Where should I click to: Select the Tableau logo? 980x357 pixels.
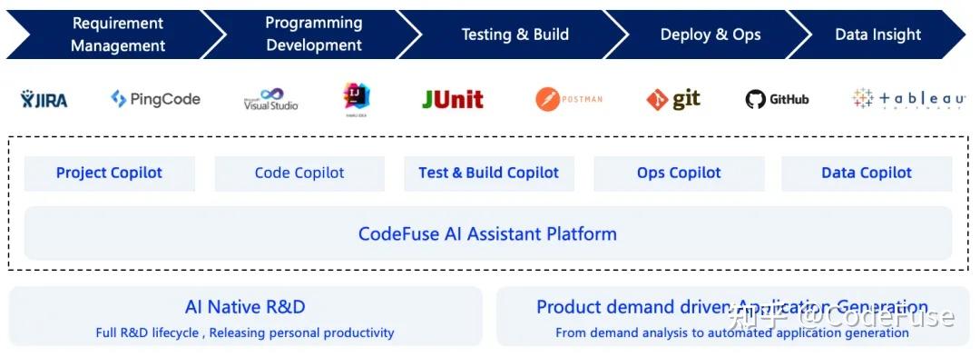coord(908,99)
